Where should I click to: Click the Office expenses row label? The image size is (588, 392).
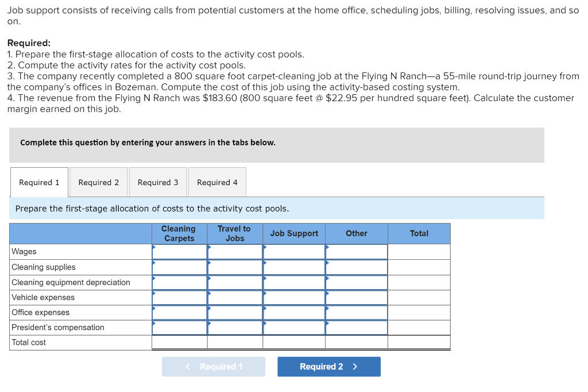[41, 313]
